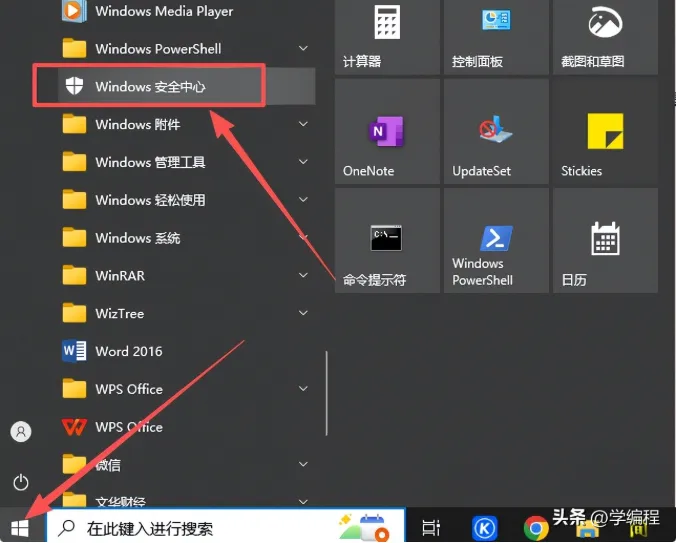The width and height of the screenshot is (676, 543).
Task: Open the OneNote tile
Action: point(387,131)
